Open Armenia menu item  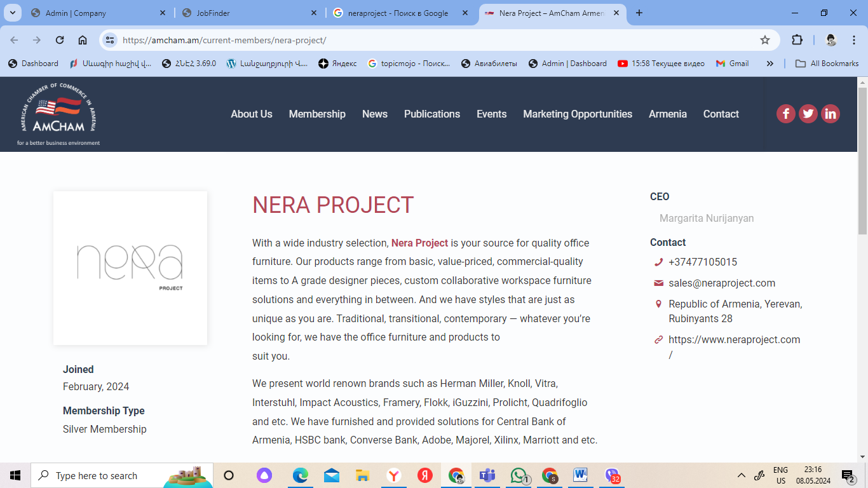pyautogui.click(x=668, y=114)
